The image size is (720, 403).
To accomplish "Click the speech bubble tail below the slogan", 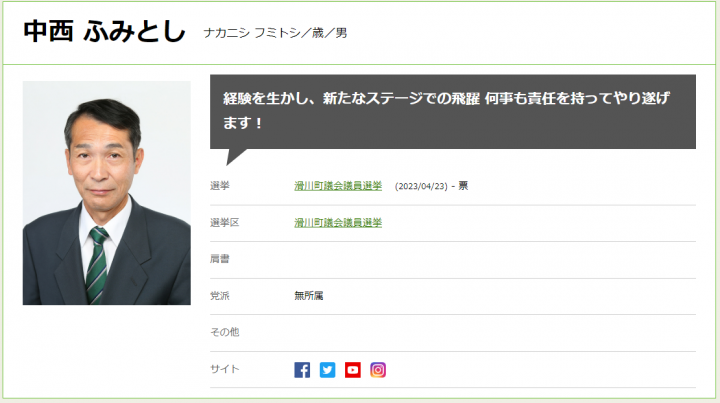I will [236, 155].
